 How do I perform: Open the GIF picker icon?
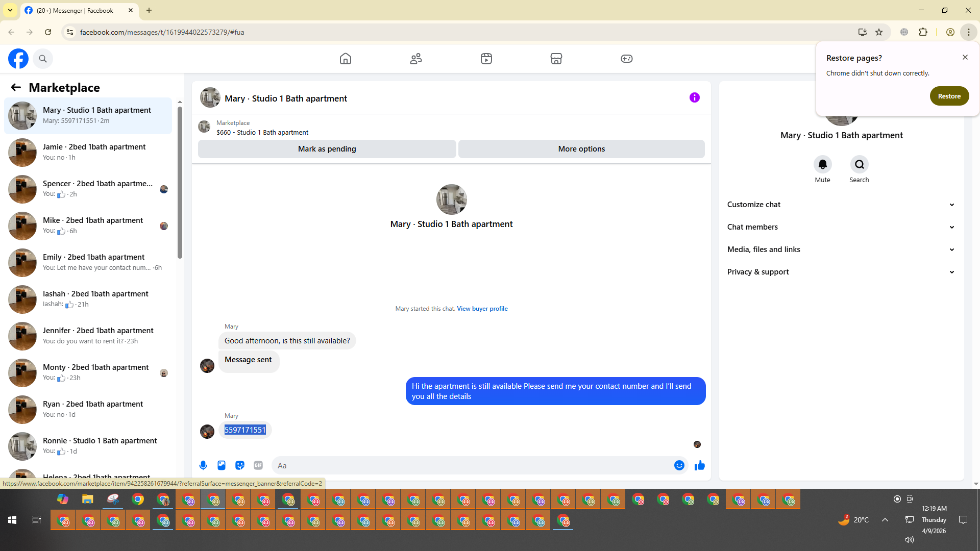(x=258, y=465)
